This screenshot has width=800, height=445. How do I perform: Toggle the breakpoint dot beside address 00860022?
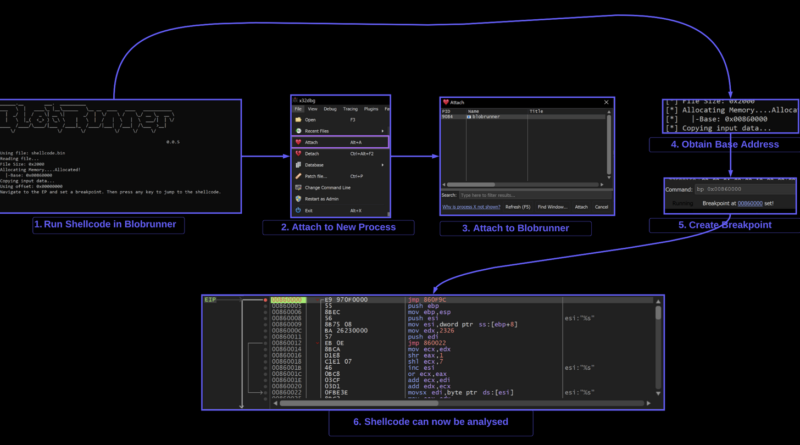coord(265,392)
